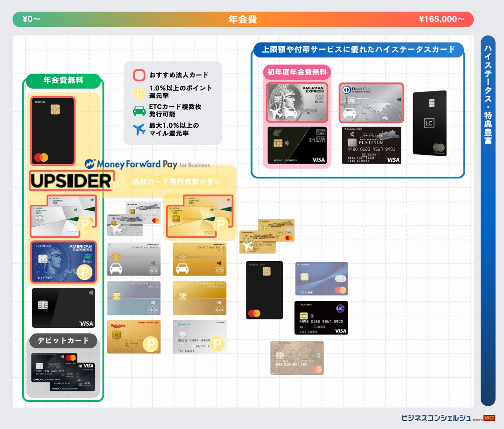504x429 pixels.
Task: Click the Diners Club International logo on card
Action: tap(357, 90)
